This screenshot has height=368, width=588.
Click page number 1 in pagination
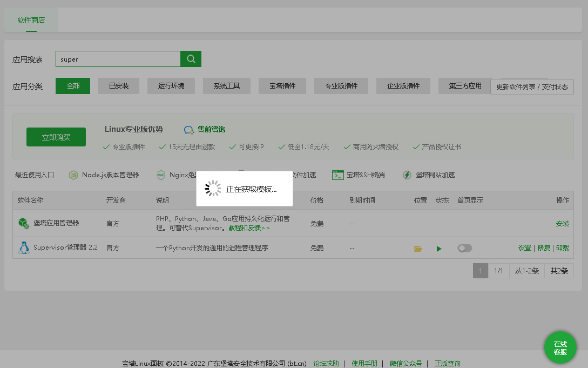[x=481, y=271]
